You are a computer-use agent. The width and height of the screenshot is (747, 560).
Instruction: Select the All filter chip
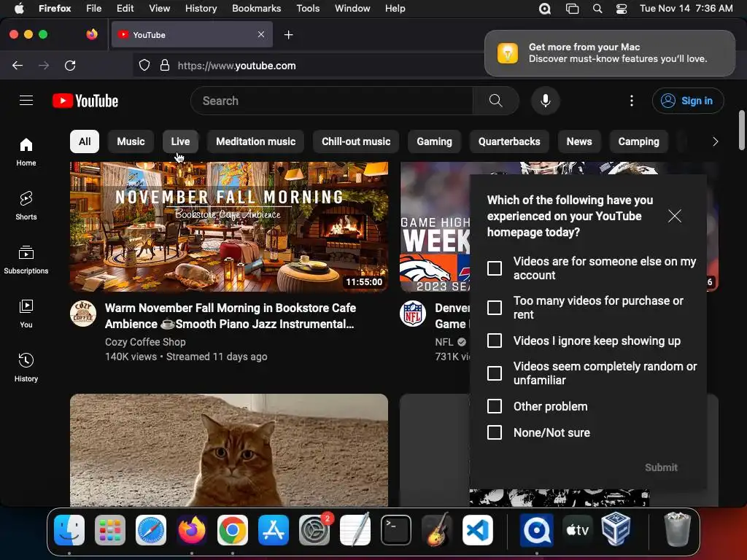pyautogui.click(x=85, y=141)
